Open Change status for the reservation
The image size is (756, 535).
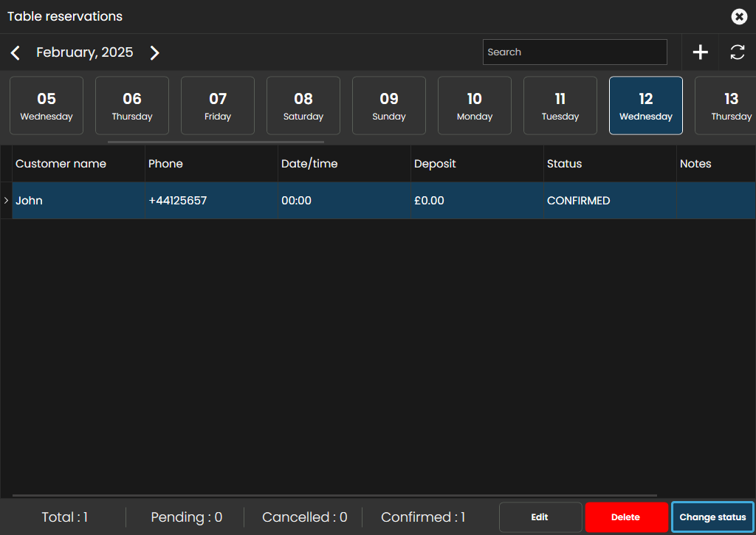coord(712,517)
